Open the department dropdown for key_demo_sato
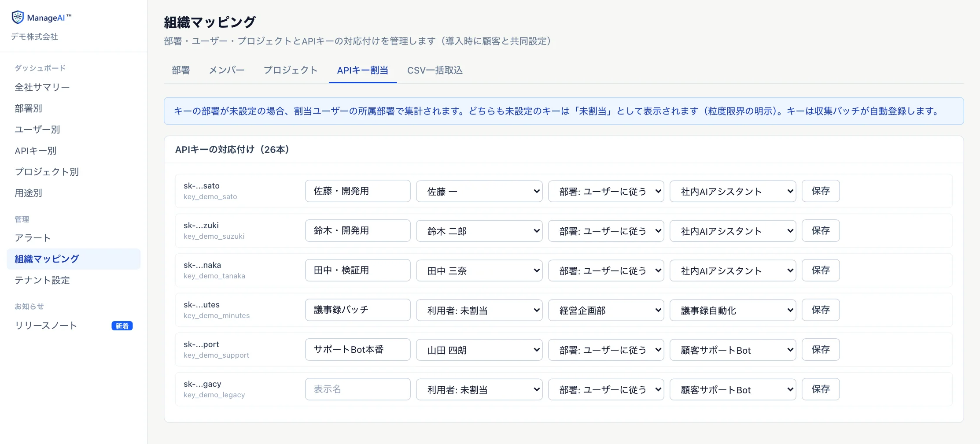Screen dimensions: 980x444 [x=606, y=191]
